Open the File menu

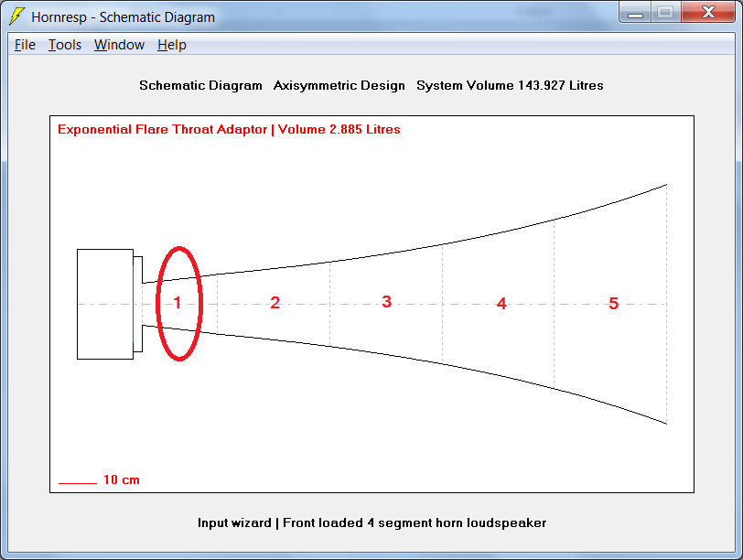pyautogui.click(x=25, y=45)
